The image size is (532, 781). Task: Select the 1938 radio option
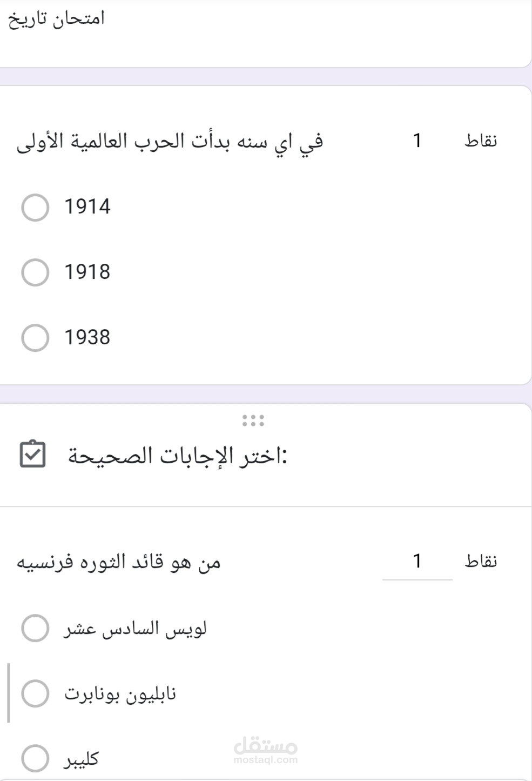point(35,338)
